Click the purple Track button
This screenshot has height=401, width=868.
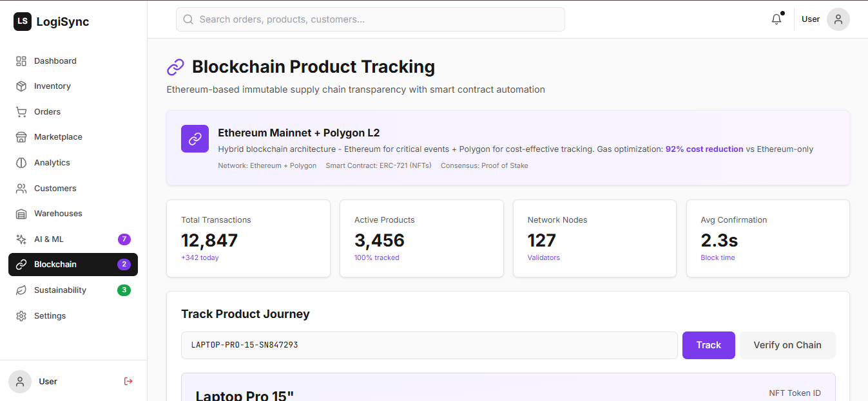[709, 345]
